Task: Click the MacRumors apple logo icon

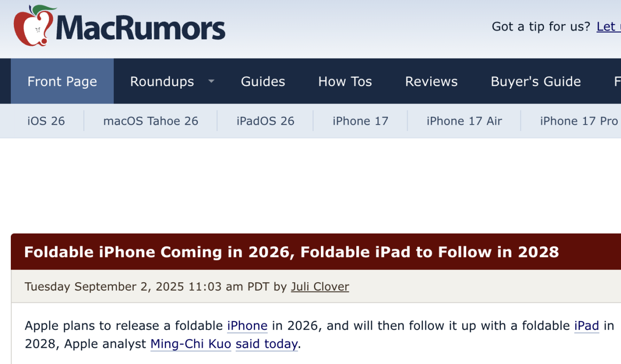Action: [x=33, y=26]
